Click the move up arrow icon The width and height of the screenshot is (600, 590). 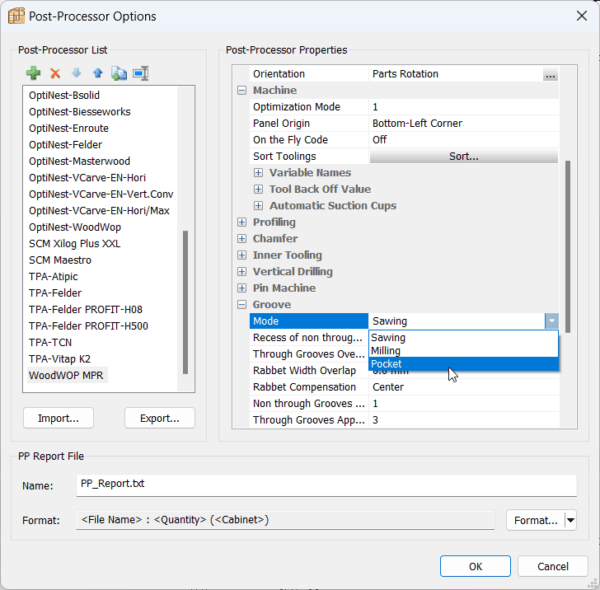(x=97, y=73)
